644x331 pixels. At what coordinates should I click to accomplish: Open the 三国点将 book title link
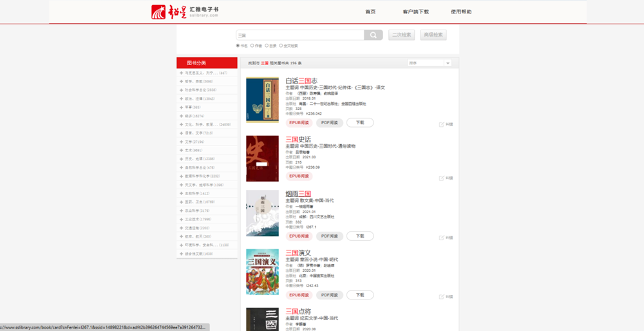point(298,311)
